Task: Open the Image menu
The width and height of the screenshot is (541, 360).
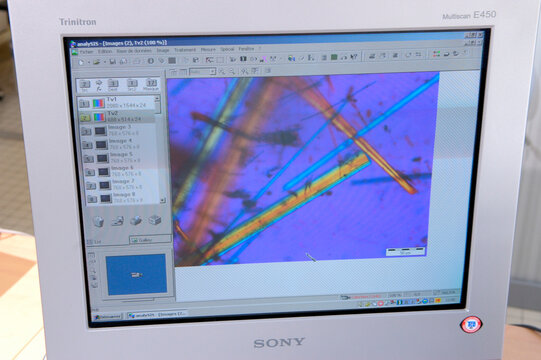Action: 163,50
